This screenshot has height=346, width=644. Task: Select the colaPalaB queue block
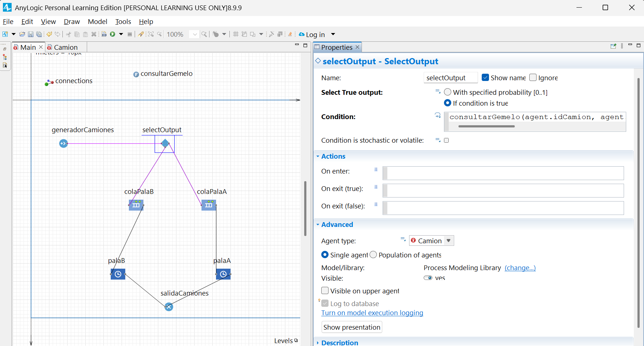click(136, 205)
